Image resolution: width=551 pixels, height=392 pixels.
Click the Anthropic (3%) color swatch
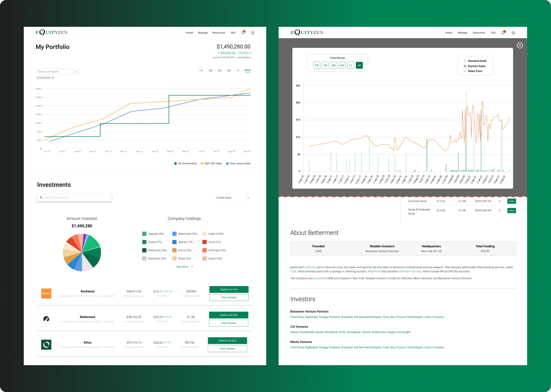[x=204, y=250]
